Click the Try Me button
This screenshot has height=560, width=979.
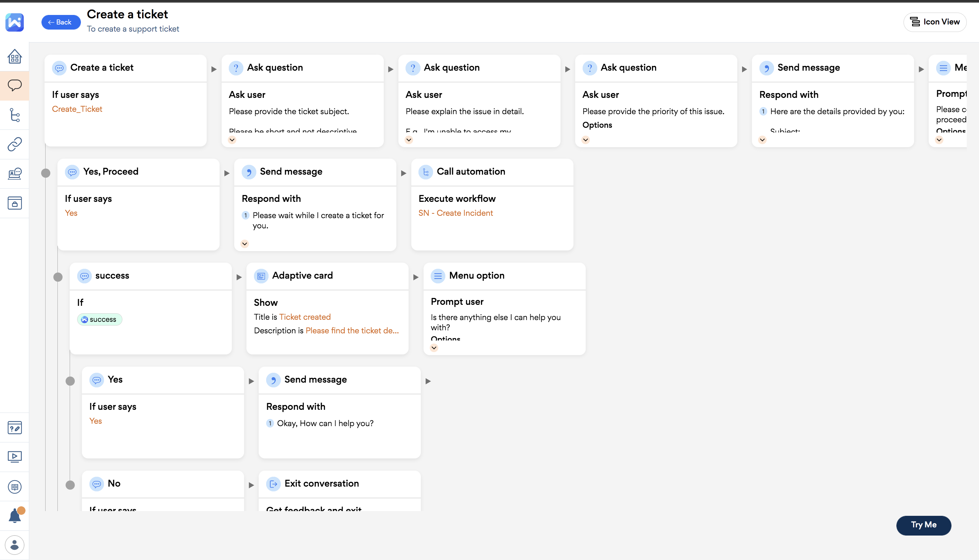click(923, 525)
